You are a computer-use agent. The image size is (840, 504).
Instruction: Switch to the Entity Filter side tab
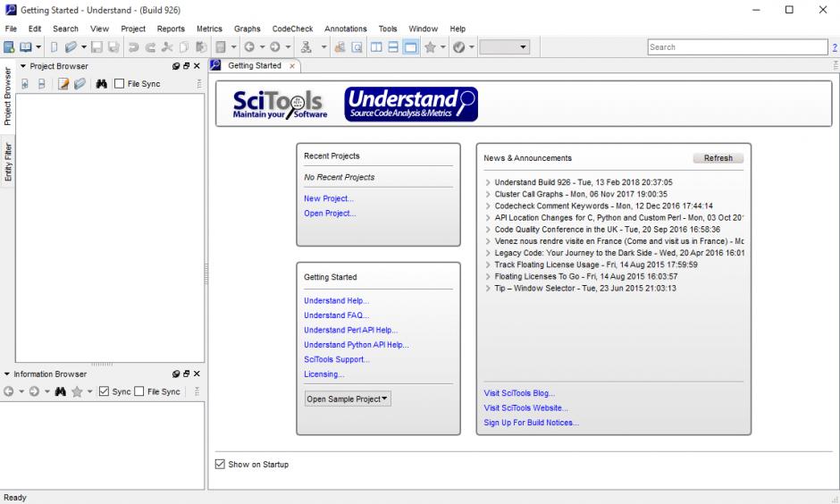8,163
